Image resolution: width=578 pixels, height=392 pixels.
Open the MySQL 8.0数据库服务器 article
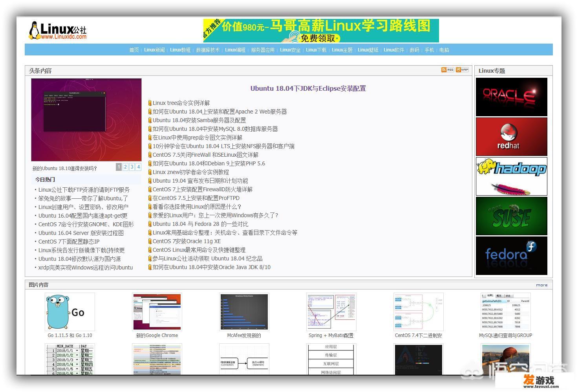(x=215, y=129)
